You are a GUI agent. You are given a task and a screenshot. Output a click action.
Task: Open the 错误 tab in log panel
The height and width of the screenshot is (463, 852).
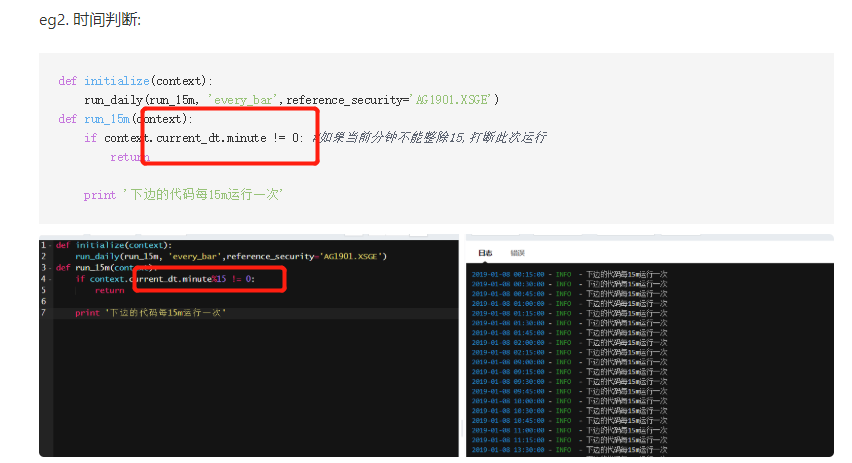(517, 253)
